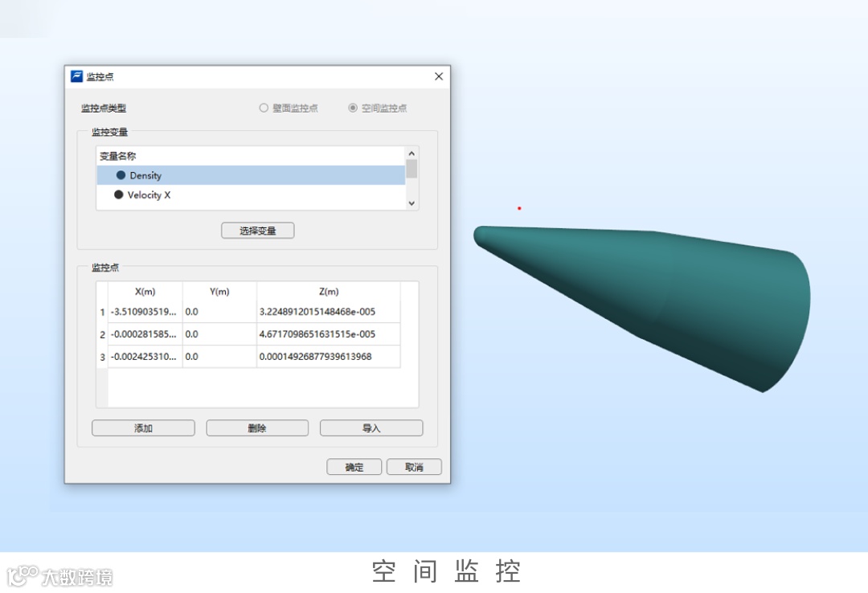Click the red monitor point marker in the viewport
This screenshot has width=868, height=593.
pyautogui.click(x=519, y=208)
